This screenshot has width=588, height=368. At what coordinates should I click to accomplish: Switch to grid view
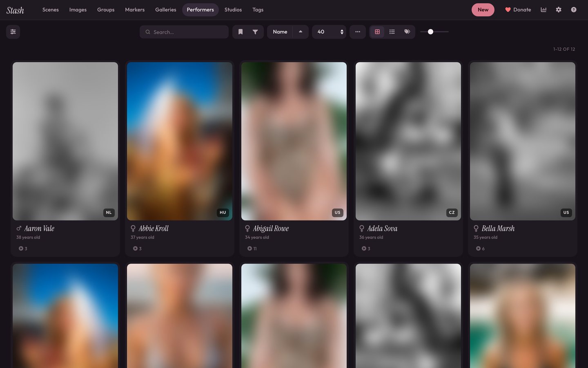(377, 32)
